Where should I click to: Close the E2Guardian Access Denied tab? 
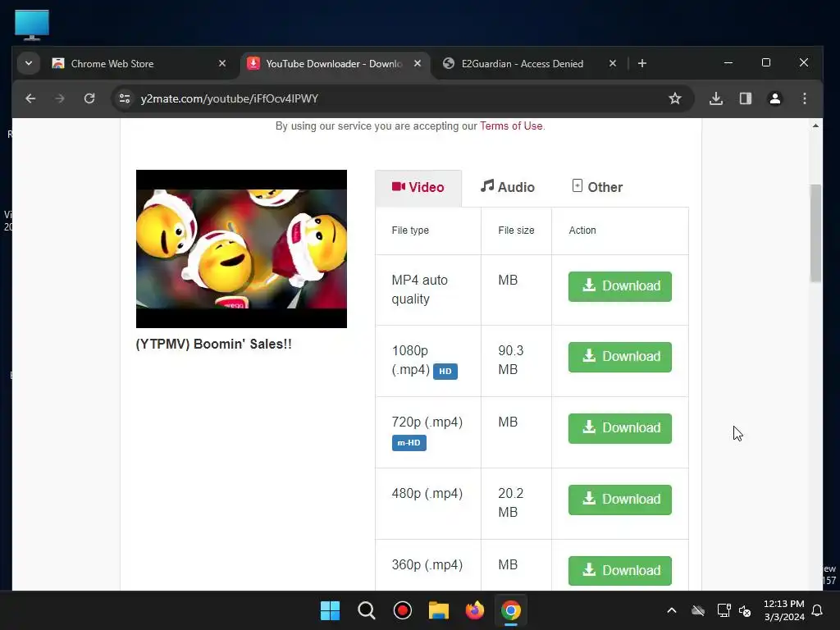[x=613, y=63]
